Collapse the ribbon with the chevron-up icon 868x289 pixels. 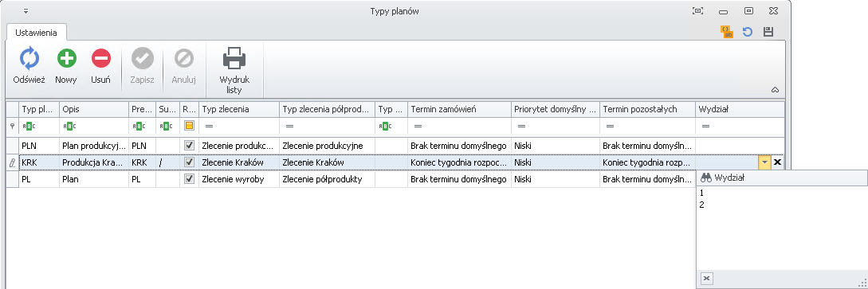click(775, 89)
